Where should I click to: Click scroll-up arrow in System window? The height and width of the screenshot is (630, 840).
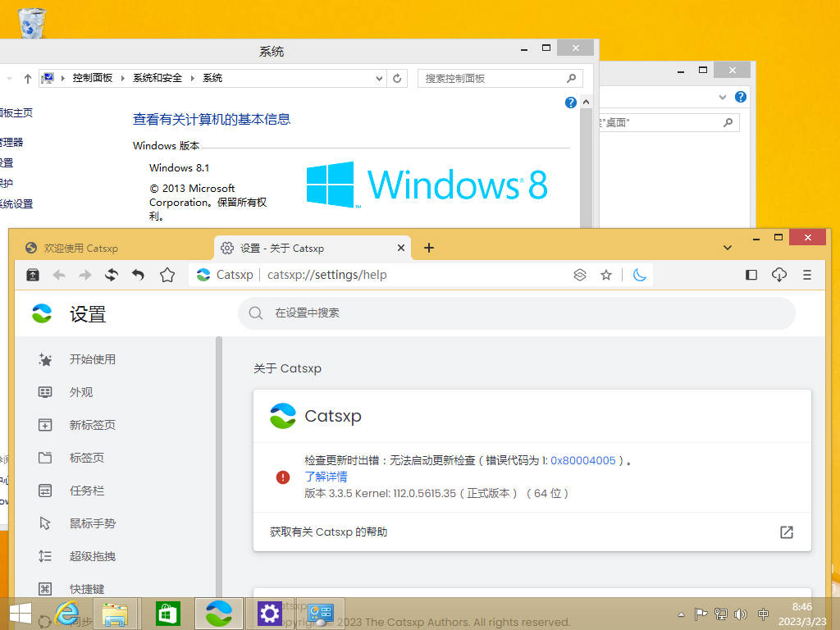pos(586,102)
